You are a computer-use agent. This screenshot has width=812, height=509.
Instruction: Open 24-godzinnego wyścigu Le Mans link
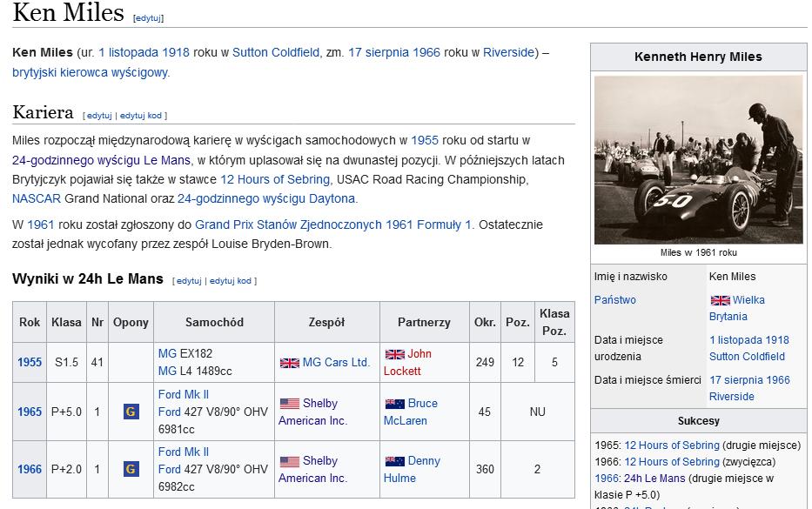tap(101, 160)
